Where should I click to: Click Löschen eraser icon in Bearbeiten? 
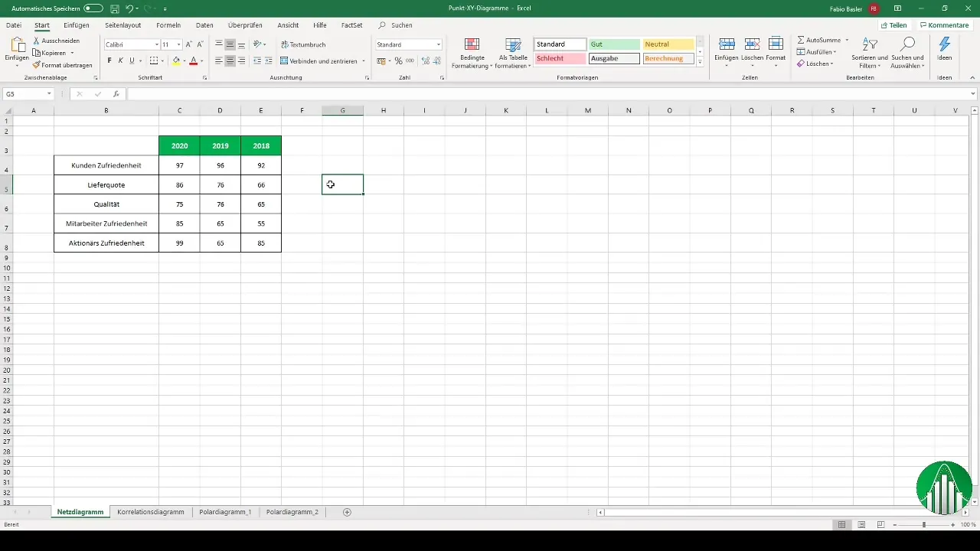[801, 64]
